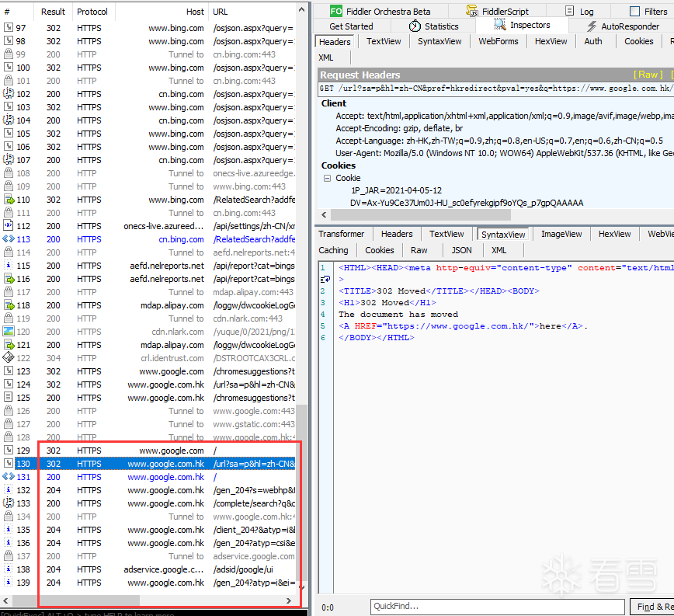Show raw request headers via Raw link
The height and width of the screenshot is (616, 674).
(x=648, y=75)
